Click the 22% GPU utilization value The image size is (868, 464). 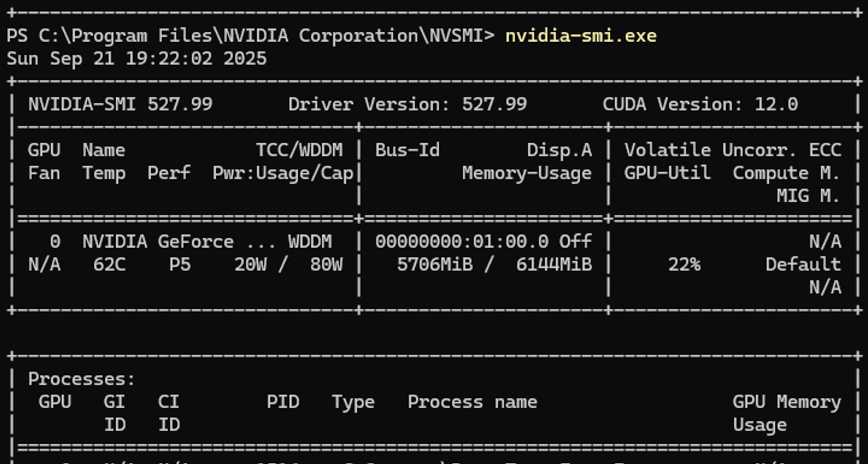(684, 265)
